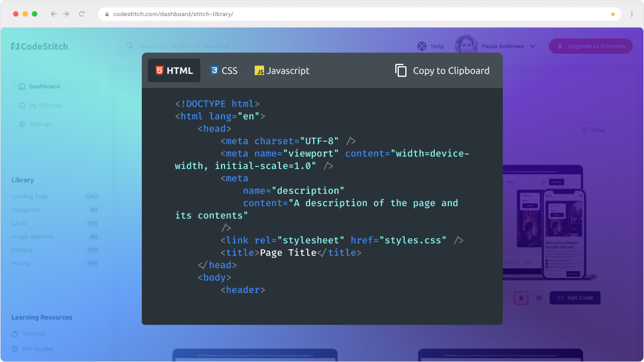644x362 pixels.
Task: Open the Paula Andrews account dropdown
Action: 532,46
